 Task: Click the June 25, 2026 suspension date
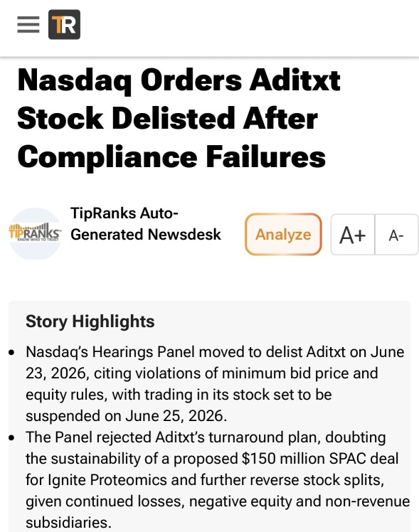(175, 416)
